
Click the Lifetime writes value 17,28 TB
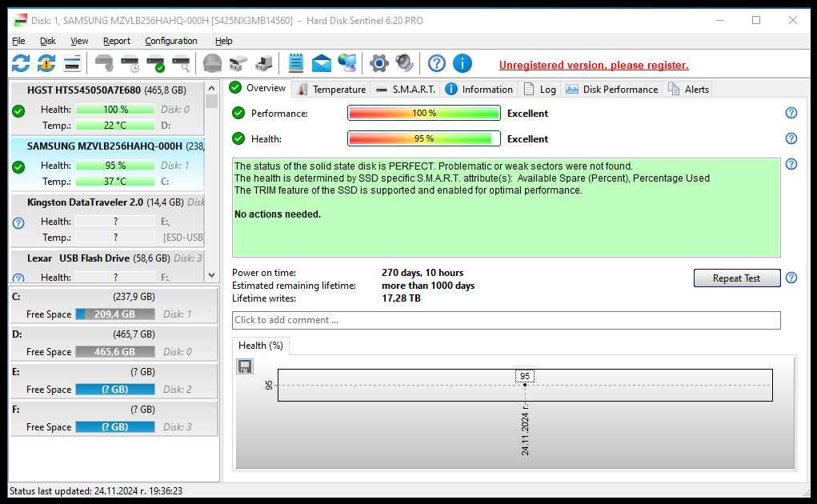coord(401,298)
